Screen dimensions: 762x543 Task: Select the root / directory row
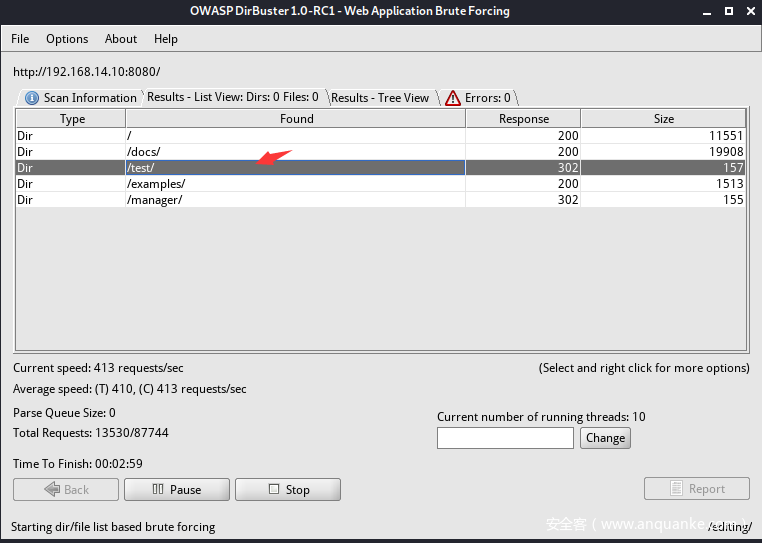(381, 136)
